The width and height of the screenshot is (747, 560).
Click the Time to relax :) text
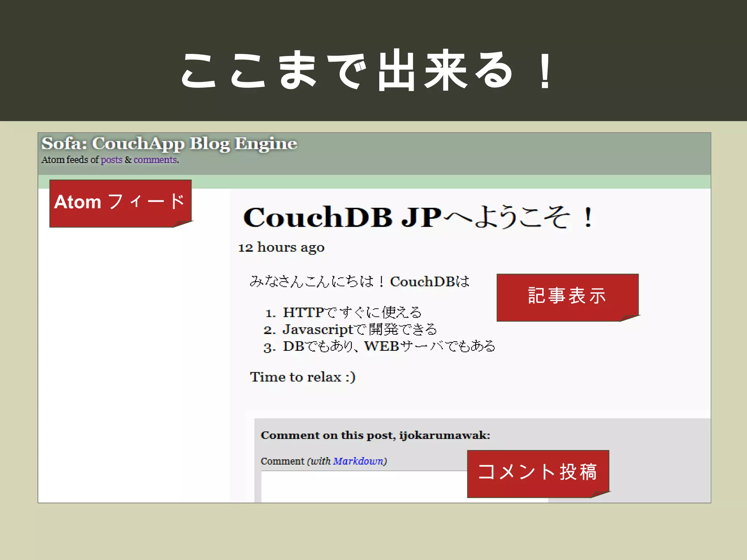coord(303,377)
